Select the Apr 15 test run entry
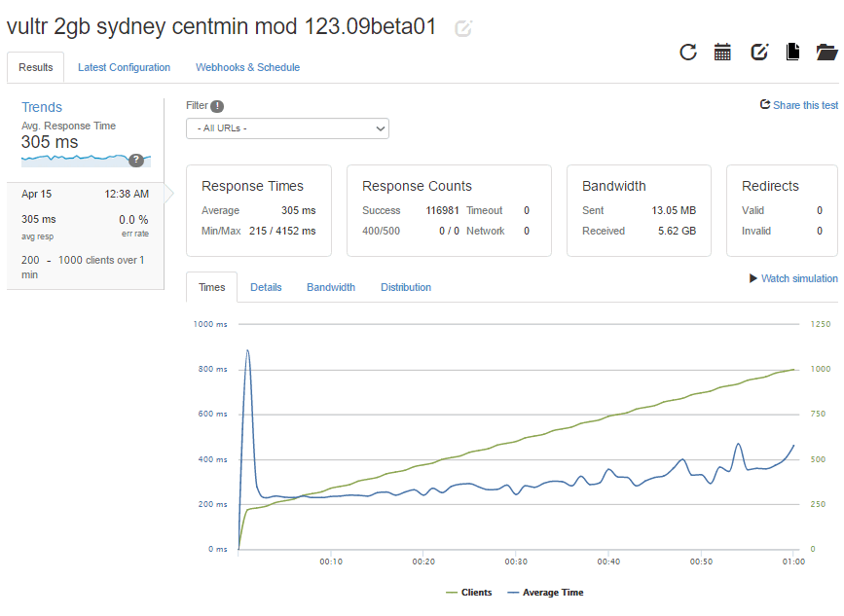This screenshot has width=844, height=616. (x=85, y=236)
